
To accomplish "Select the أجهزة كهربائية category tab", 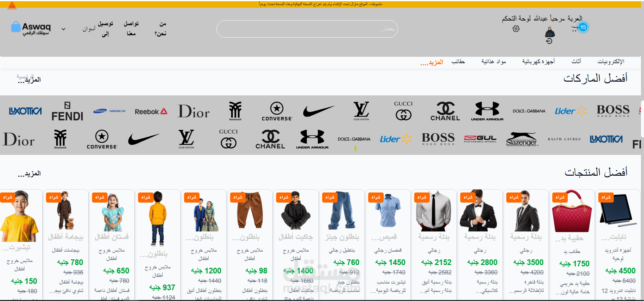I will pyautogui.click(x=539, y=61).
